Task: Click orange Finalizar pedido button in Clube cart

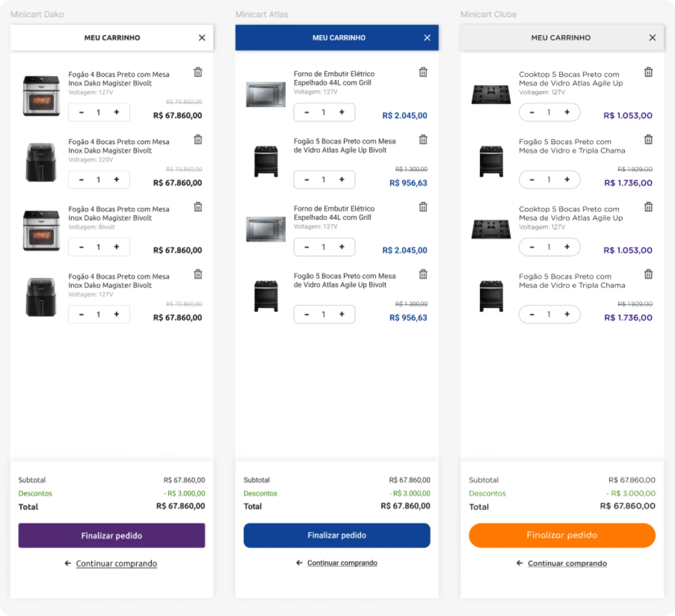Action: pos(562,535)
